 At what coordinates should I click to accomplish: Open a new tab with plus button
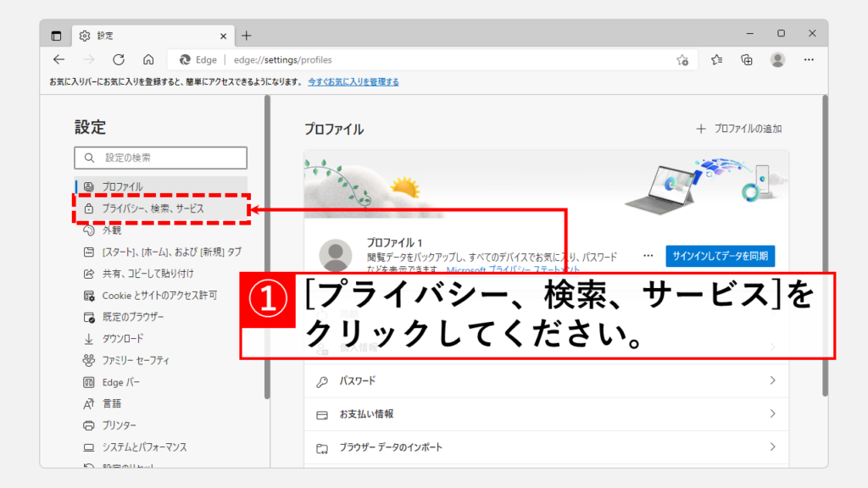(x=247, y=36)
